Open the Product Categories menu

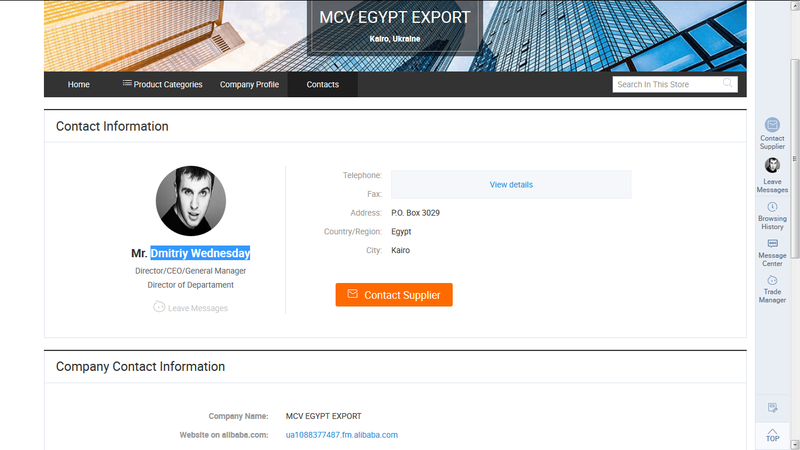pos(162,85)
